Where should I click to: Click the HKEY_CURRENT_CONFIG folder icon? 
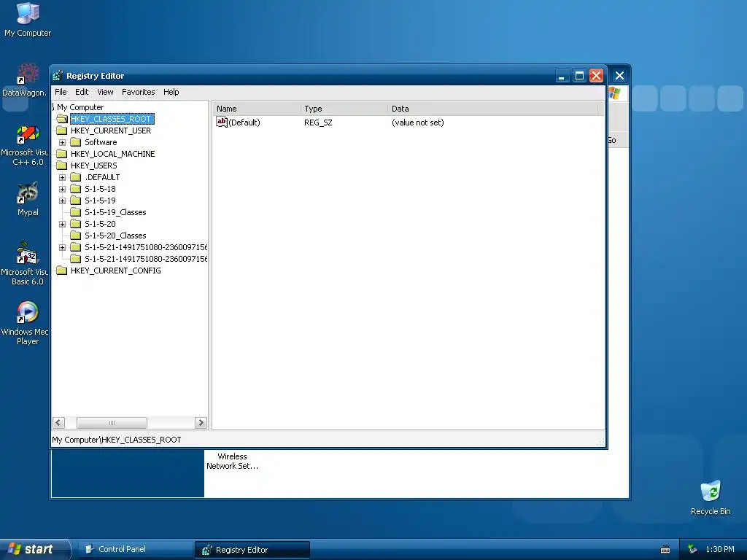(x=62, y=271)
